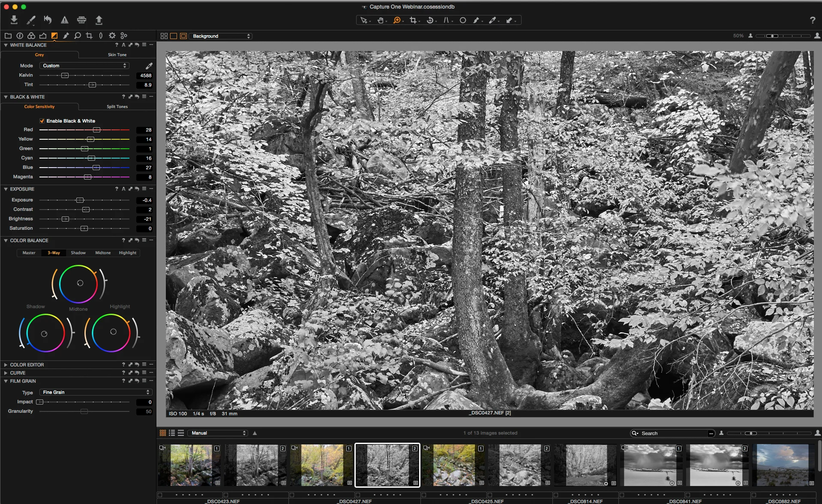This screenshot has height=504, width=822.
Task: Switch filmstrip to list view
Action: (x=172, y=433)
